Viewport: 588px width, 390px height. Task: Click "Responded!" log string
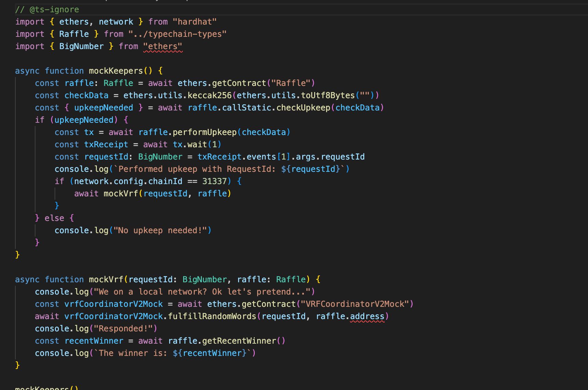[123, 329]
